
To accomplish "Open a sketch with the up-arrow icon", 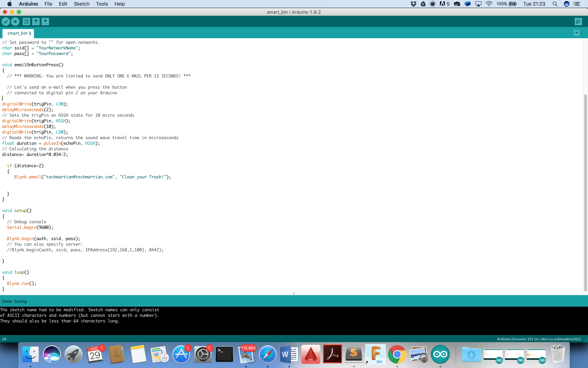I will [36, 22].
